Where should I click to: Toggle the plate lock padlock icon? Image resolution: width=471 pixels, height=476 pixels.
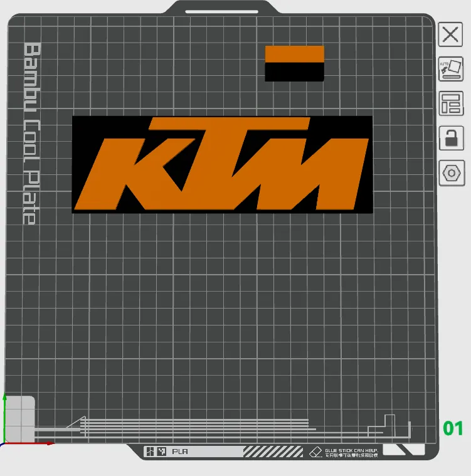tap(452, 138)
